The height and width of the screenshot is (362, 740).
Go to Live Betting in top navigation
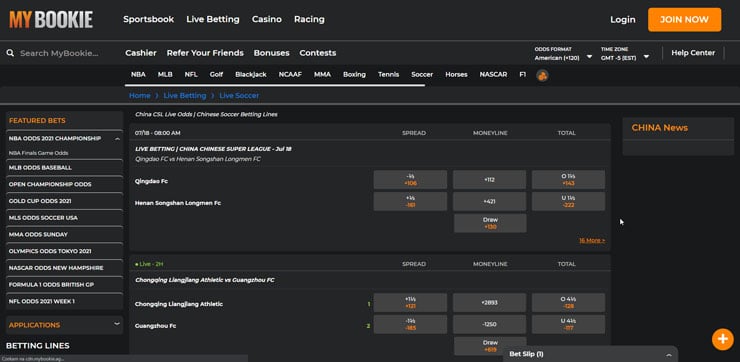pyautogui.click(x=213, y=19)
